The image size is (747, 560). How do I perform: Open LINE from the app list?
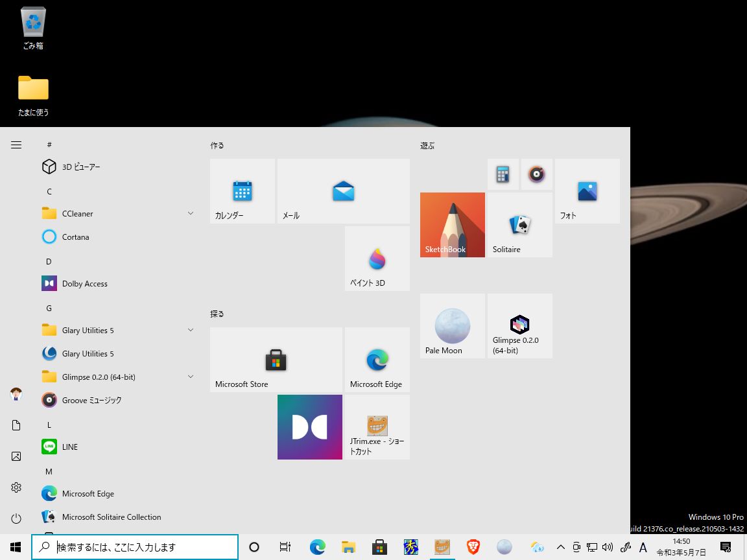[119, 447]
